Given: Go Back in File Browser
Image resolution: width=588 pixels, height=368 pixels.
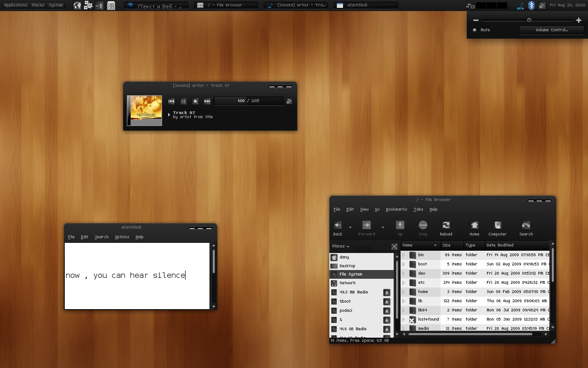Looking at the screenshot, I should tap(338, 228).
